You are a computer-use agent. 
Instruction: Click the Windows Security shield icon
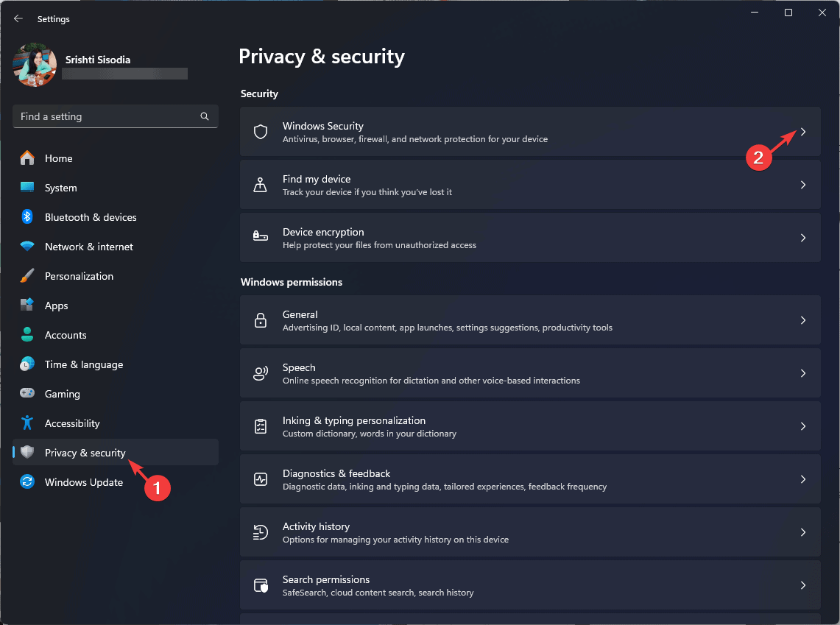(261, 132)
